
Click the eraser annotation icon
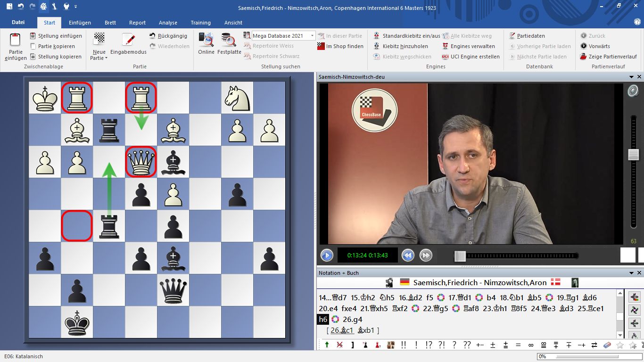(607, 345)
